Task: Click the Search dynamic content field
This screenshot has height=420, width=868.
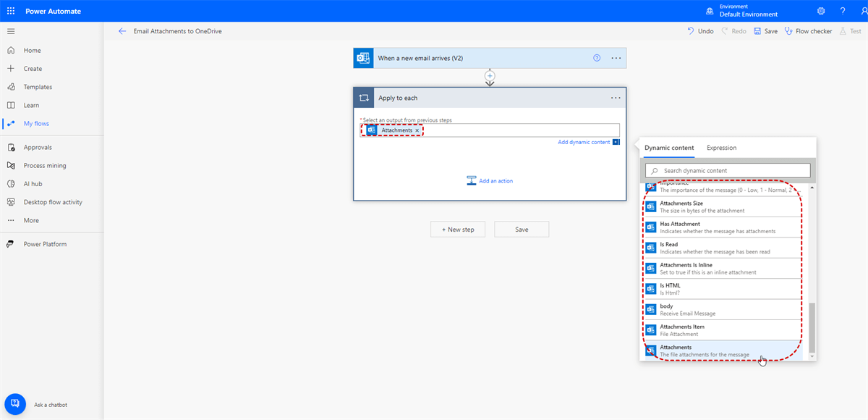Action: tap(728, 171)
